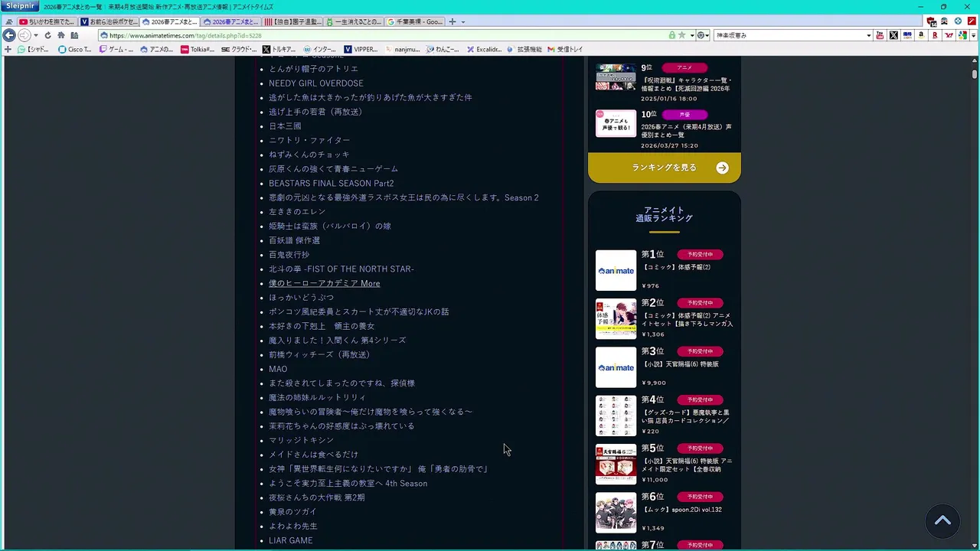Click the shield extension icon with badge
Image resolution: width=980 pixels, height=551 pixels.
(931, 21)
